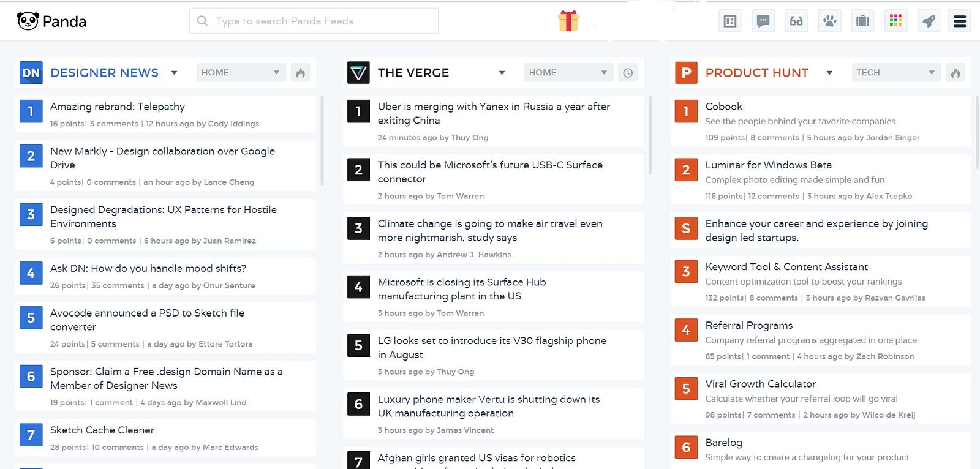Screen dimensions: 980x469
Task: Click the Product Hunt P logo
Action: point(686,73)
